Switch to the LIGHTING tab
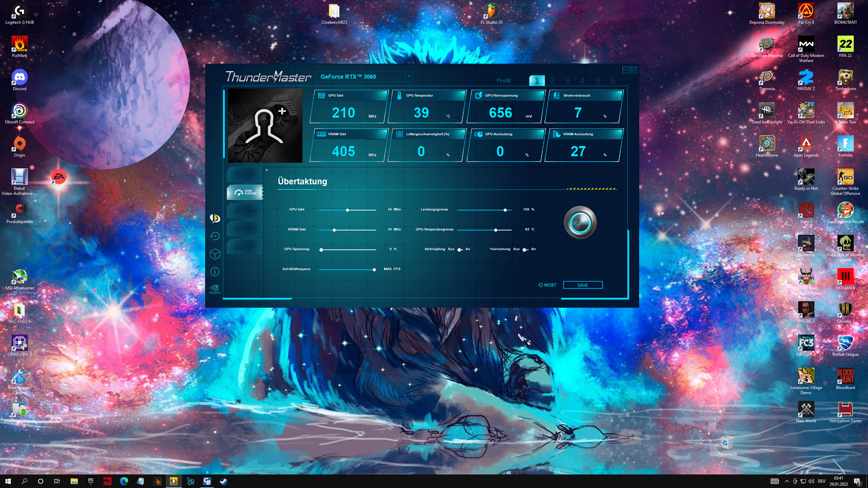The height and width of the screenshot is (488, 868). (245, 228)
